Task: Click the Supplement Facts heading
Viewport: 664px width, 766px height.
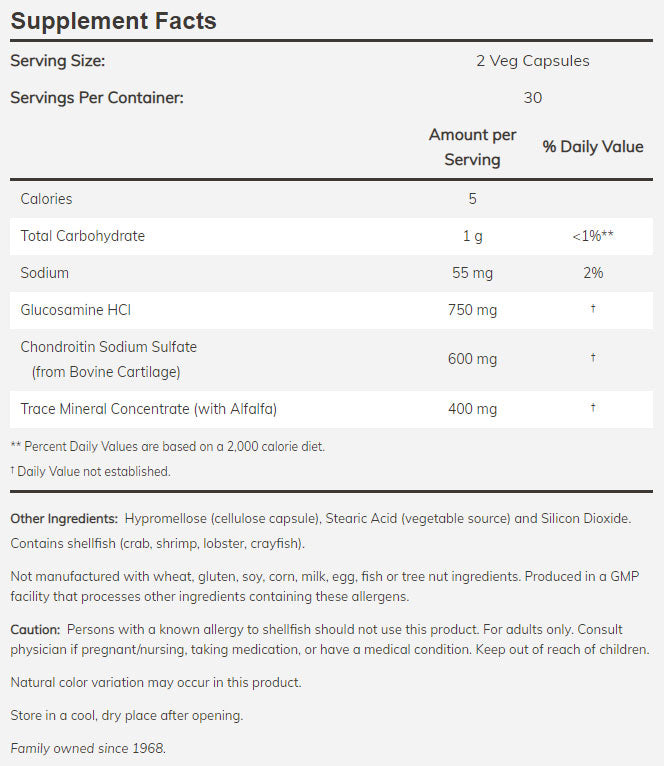Action: click(113, 21)
